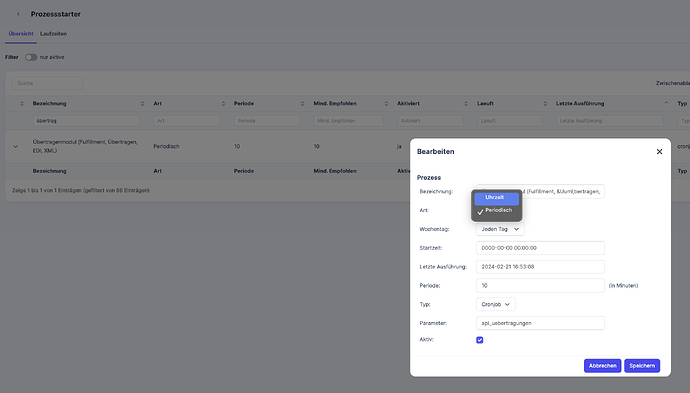Open the Typ dropdown showing Cronjob
690x393 pixels.
(495, 305)
